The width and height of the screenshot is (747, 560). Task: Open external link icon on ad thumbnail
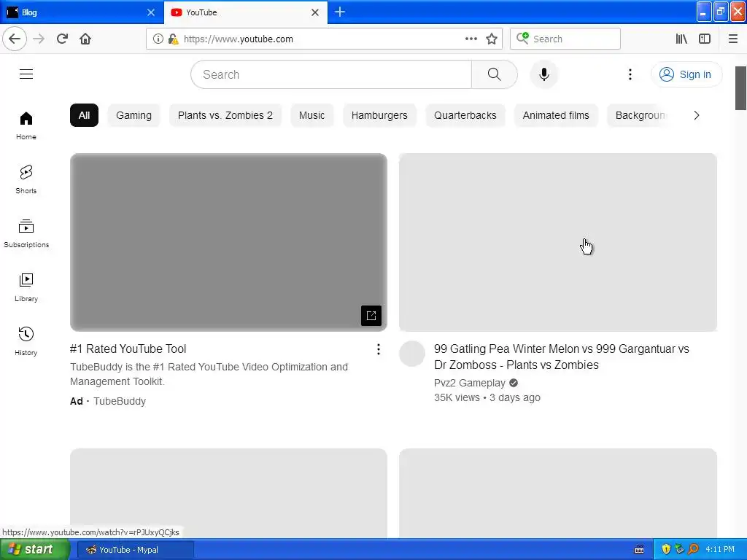[x=371, y=315]
